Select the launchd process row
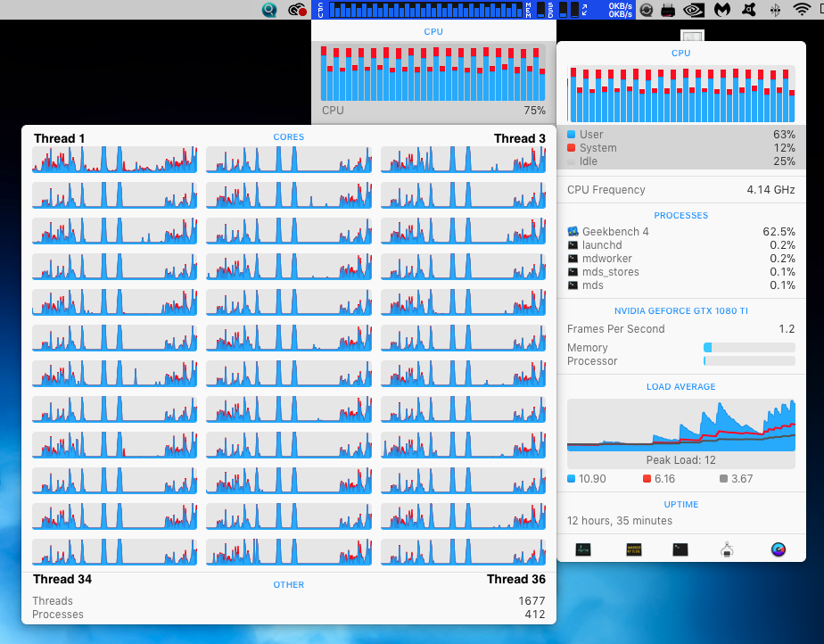Screen dimensions: 824x644 tap(681, 245)
